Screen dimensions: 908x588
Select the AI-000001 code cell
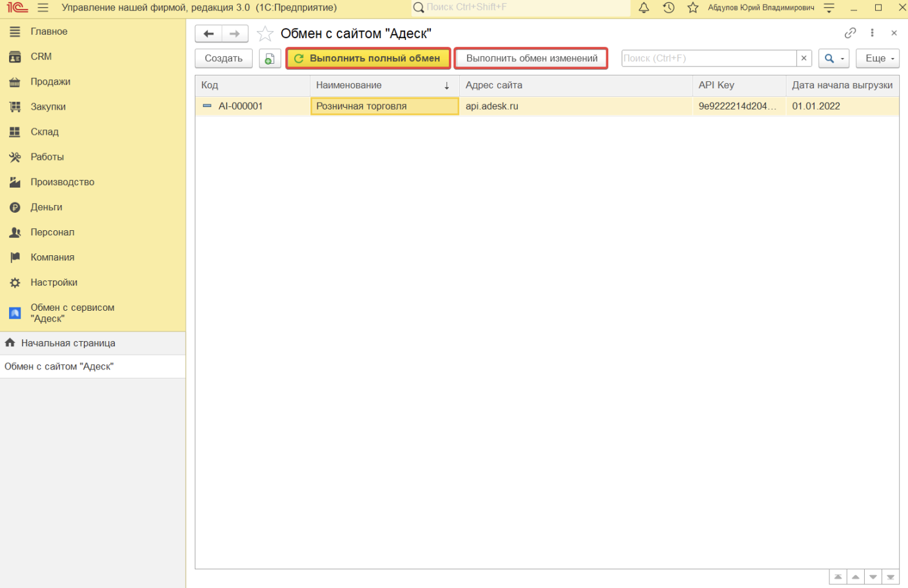(x=253, y=106)
